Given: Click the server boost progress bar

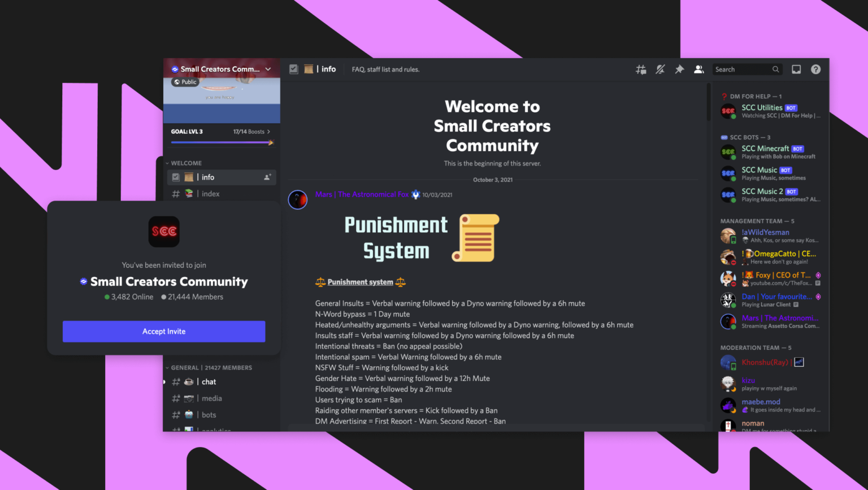Looking at the screenshot, I should pos(222,142).
